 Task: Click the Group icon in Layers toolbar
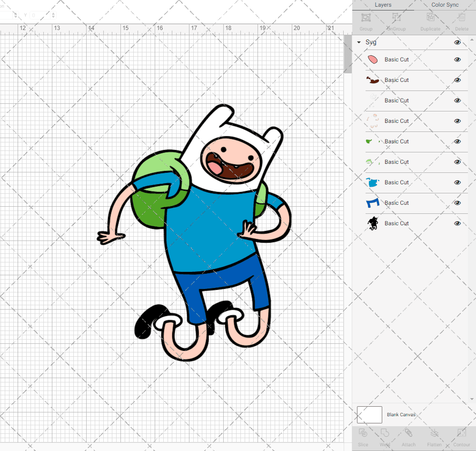(366, 18)
